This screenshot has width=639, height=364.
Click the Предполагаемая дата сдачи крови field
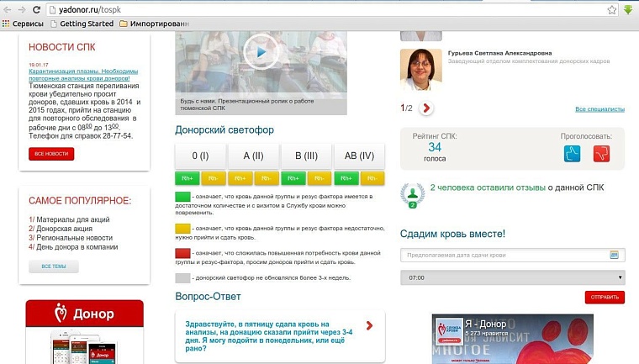click(513, 255)
